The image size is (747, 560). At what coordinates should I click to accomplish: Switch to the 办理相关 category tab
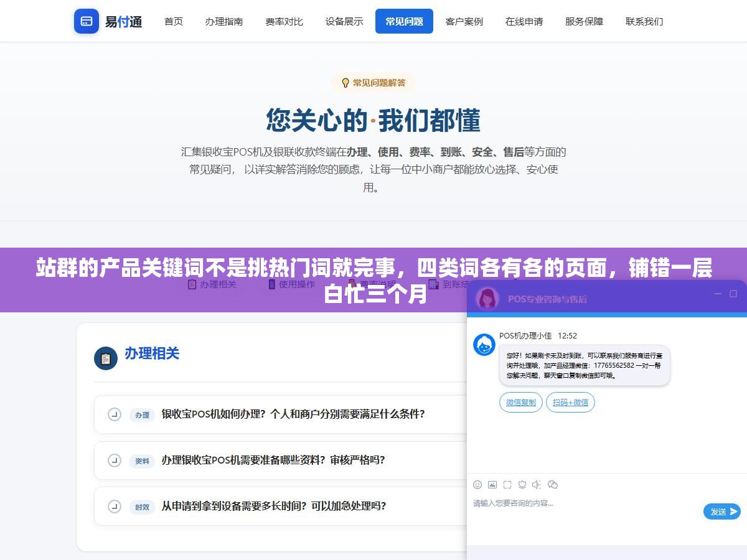(x=212, y=284)
